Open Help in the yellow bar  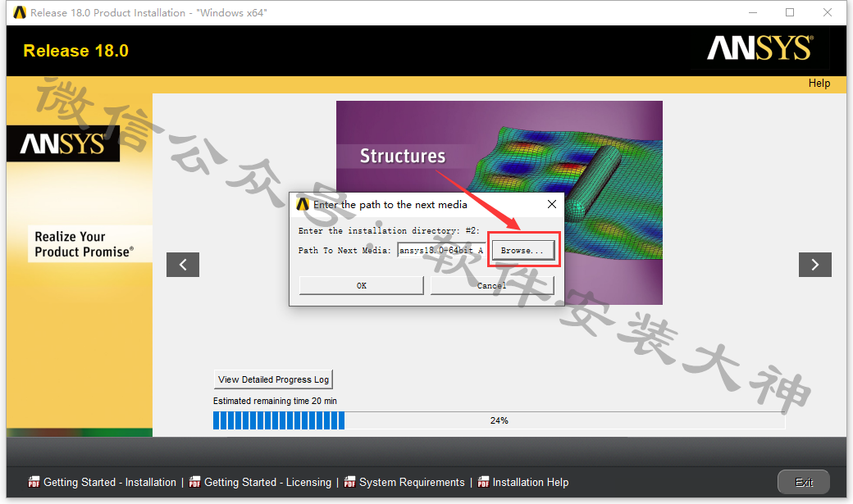point(819,84)
